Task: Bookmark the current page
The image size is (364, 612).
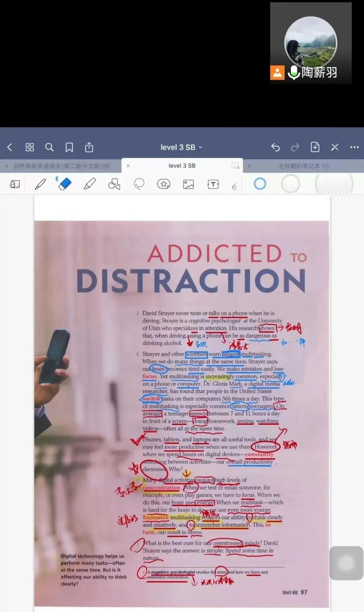Action: (69, 147)
